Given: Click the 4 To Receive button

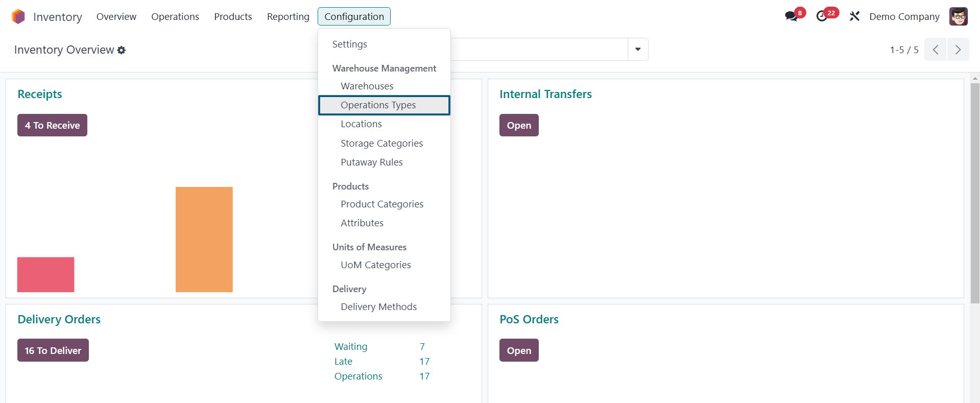Looking at the screenshot, I should [52, 125].
